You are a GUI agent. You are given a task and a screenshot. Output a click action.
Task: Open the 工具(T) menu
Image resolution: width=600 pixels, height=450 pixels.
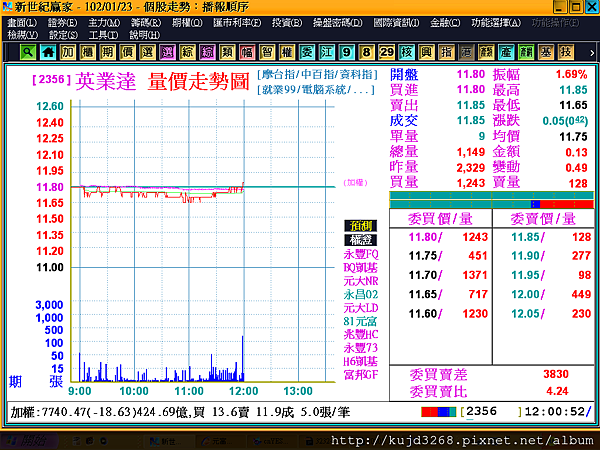tap(103, 35)
